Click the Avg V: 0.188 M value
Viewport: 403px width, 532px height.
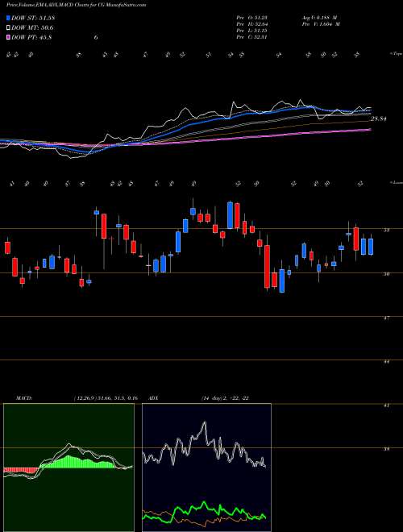click(x=320, y=17)
